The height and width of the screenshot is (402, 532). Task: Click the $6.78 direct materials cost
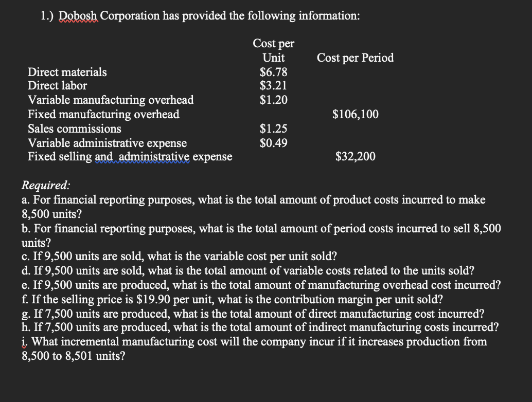(x=274, y=72)
